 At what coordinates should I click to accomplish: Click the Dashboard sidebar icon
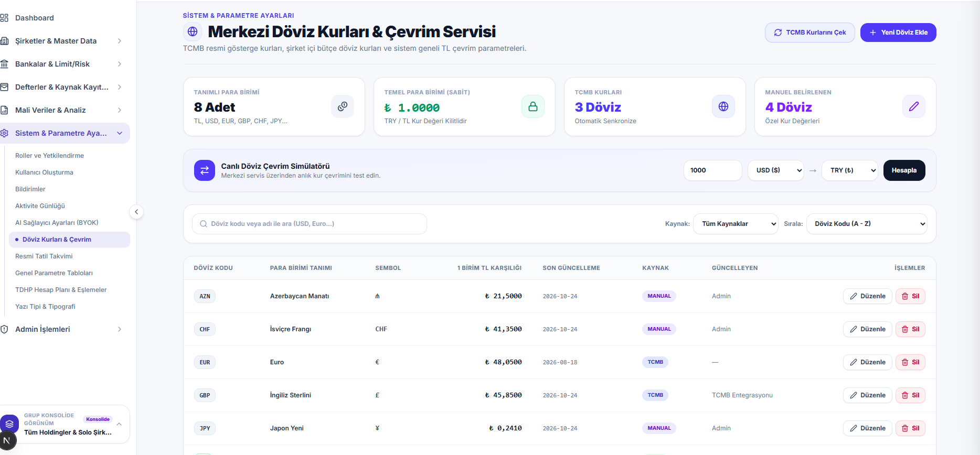(x=4, y=18)
